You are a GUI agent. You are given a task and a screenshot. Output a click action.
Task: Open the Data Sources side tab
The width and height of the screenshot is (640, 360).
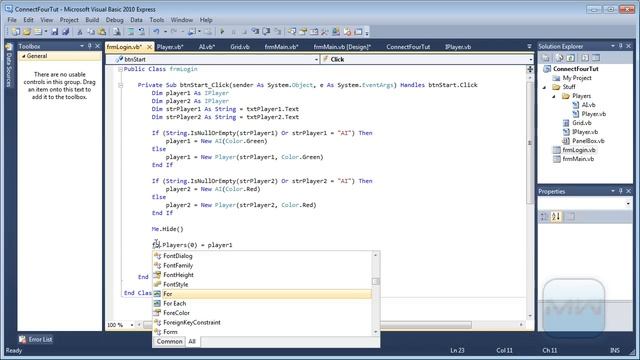click(9, 65)
